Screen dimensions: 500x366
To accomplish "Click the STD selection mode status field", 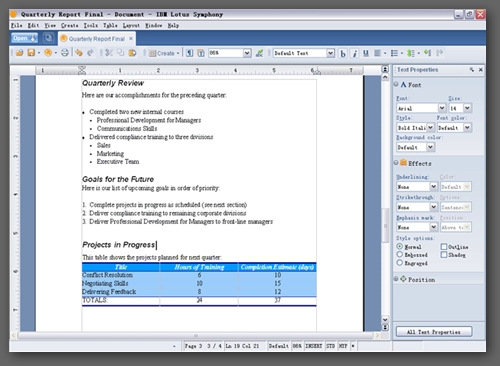I will point(330,346).
